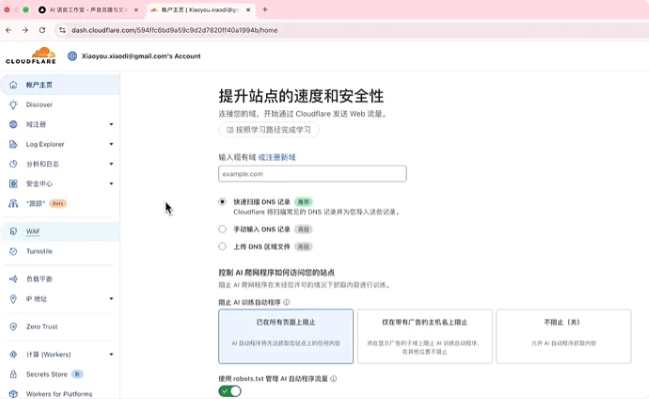This screenshot has height=399, width=649.
Task: Click the Zero Trust sidebar icon
Action: click(x=13, y=327)
